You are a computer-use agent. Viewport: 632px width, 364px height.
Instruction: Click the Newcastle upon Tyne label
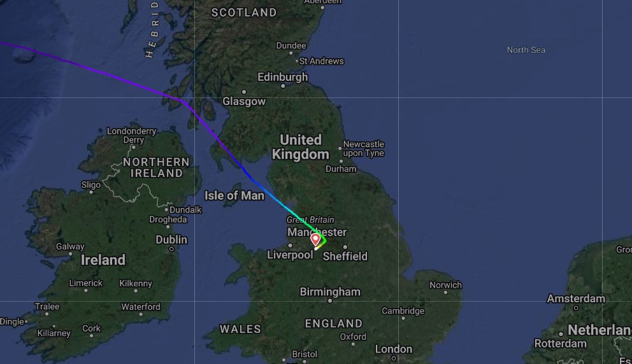pyautogui.click(x=364, y=148)
